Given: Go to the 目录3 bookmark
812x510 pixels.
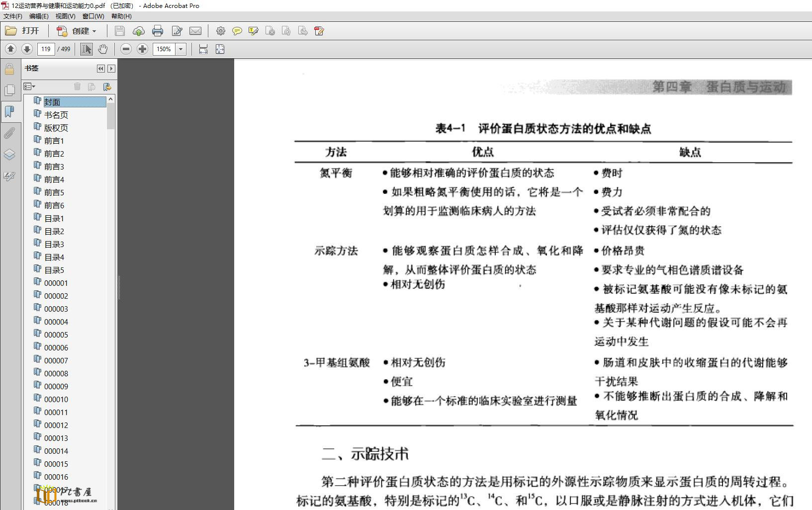Looking at the screenshot, I should [54, 244].
